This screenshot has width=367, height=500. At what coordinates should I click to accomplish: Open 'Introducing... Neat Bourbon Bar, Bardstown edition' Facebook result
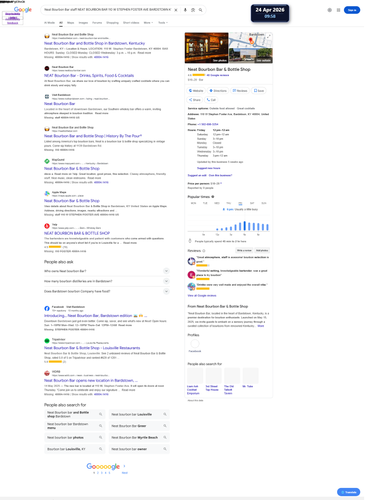(95, 315)
